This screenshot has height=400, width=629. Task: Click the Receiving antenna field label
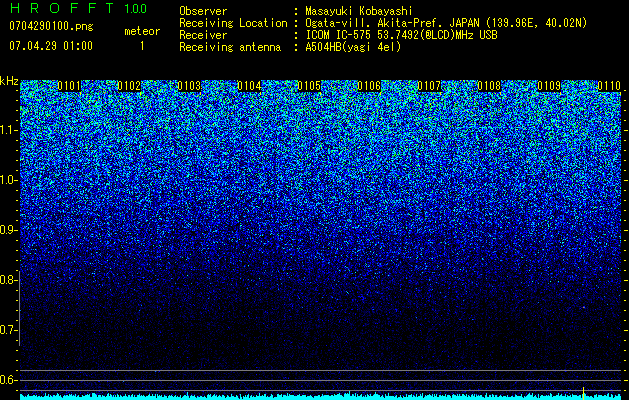coord(230,47)
